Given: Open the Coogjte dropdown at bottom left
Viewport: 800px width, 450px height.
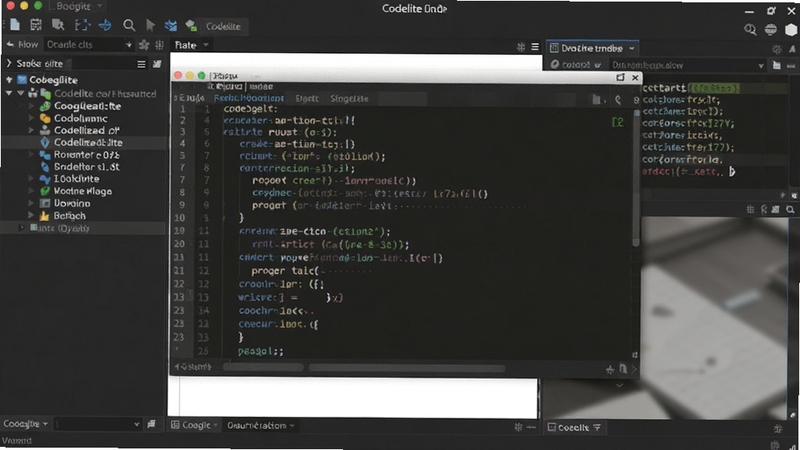Looking at the screenshot, I should click(26, 424).
